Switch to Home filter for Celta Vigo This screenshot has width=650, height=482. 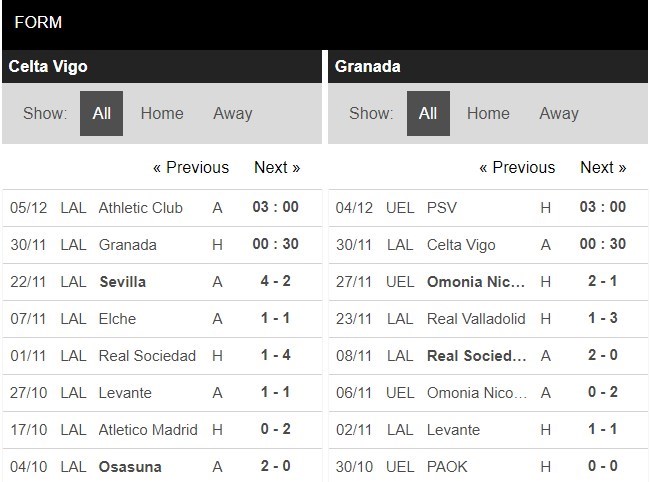pos(162,113)
